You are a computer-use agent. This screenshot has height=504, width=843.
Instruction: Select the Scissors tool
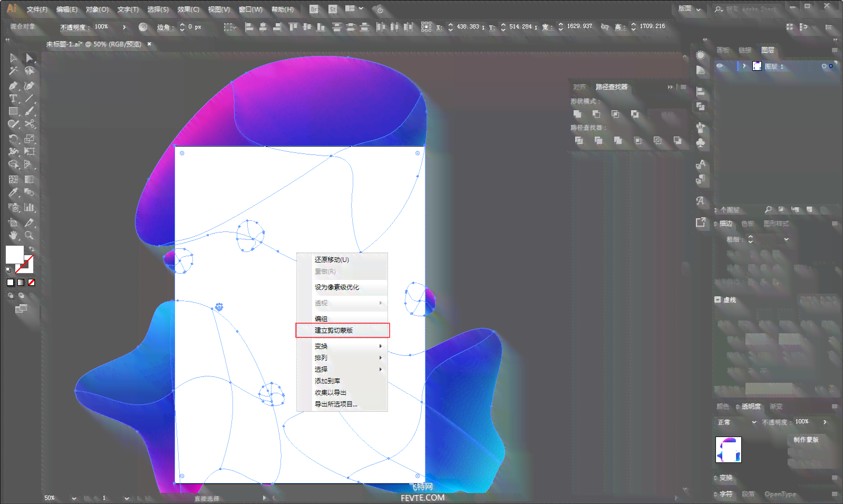pos(30,124)
